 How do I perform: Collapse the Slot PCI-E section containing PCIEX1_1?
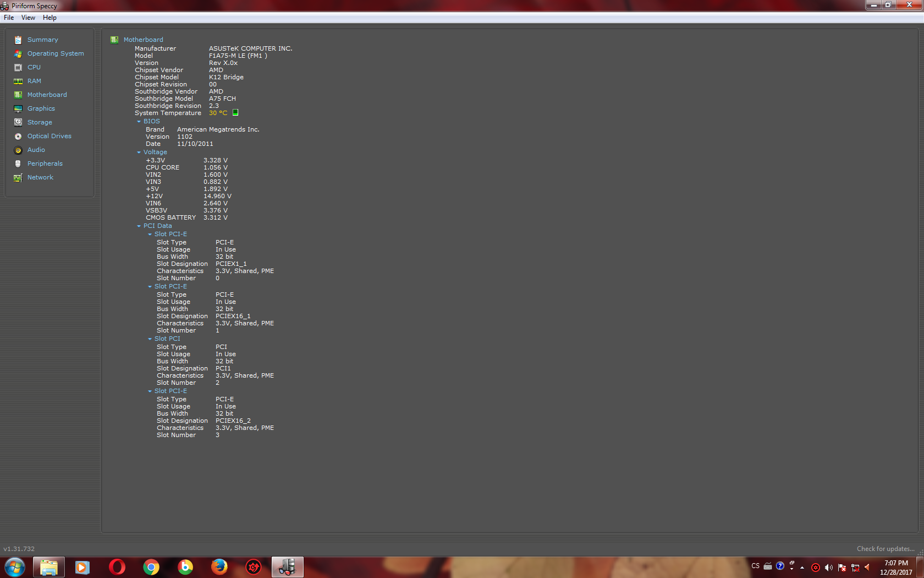pos(150,235)
